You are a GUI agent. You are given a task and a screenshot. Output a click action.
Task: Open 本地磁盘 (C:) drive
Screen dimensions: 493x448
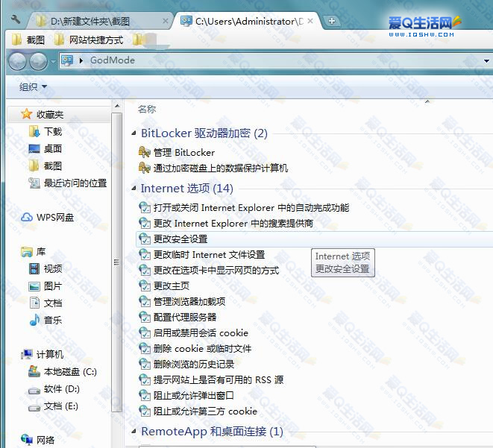click(63, 372)
